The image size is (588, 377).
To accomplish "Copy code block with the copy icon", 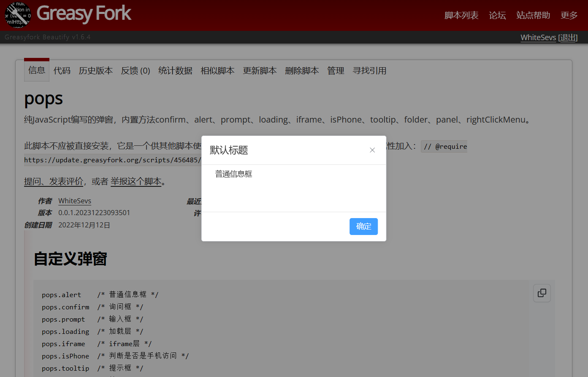I will [542, 293].
